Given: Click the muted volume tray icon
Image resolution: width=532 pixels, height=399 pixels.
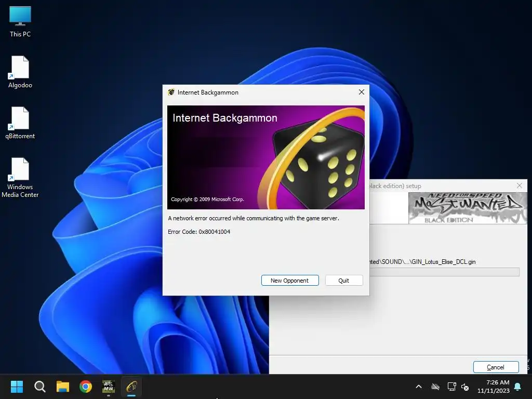Looking at the screenshot, I should coord(465,387).
